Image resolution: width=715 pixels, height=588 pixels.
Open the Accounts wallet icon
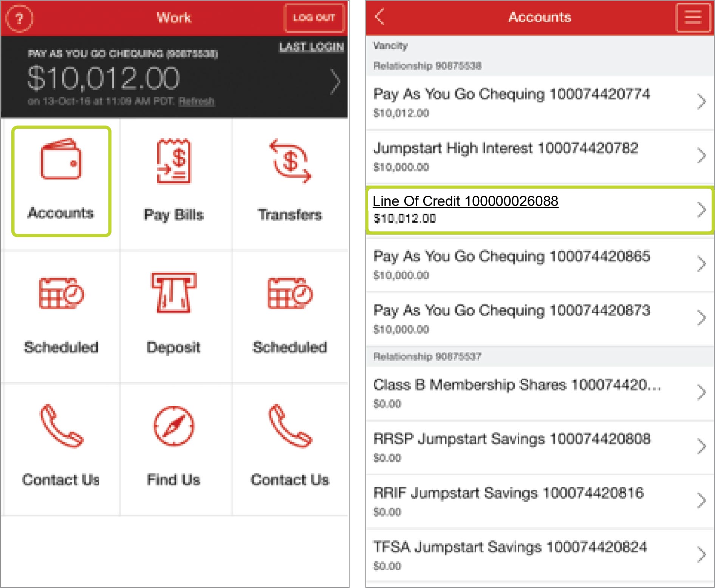point(61,159)
